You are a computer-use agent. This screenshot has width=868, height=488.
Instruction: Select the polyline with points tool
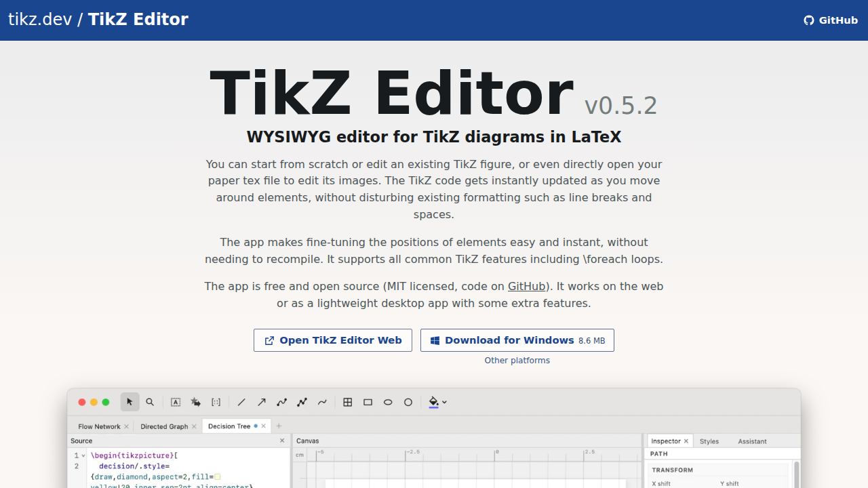[x=302, y=402]
